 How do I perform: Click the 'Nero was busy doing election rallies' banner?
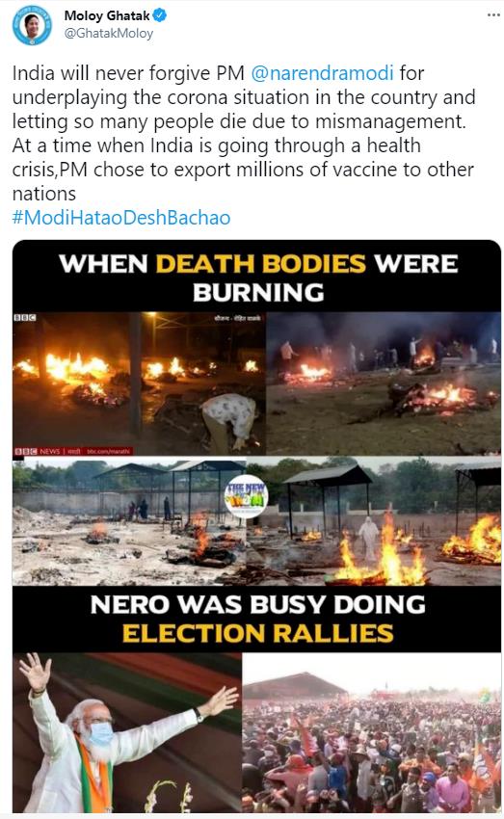coord(257,619)
